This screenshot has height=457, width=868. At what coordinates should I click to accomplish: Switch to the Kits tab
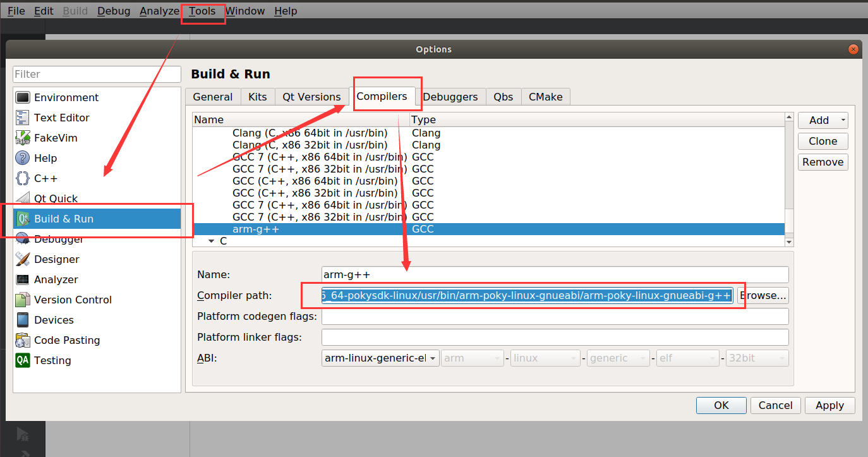[x=258, y=97]
